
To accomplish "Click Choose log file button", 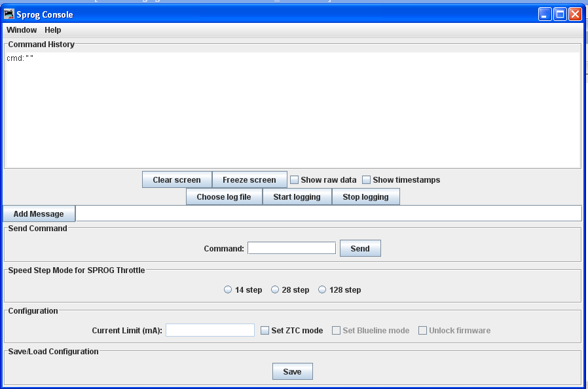I will point(224,197).
